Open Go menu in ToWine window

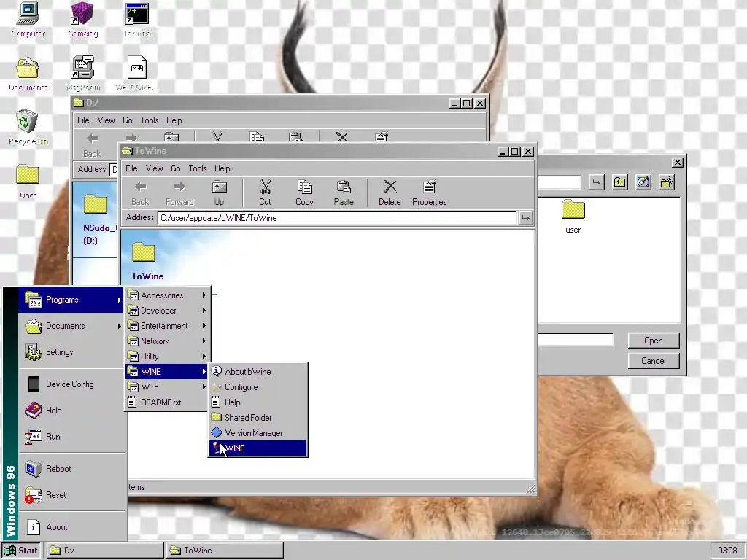point(175,168)
